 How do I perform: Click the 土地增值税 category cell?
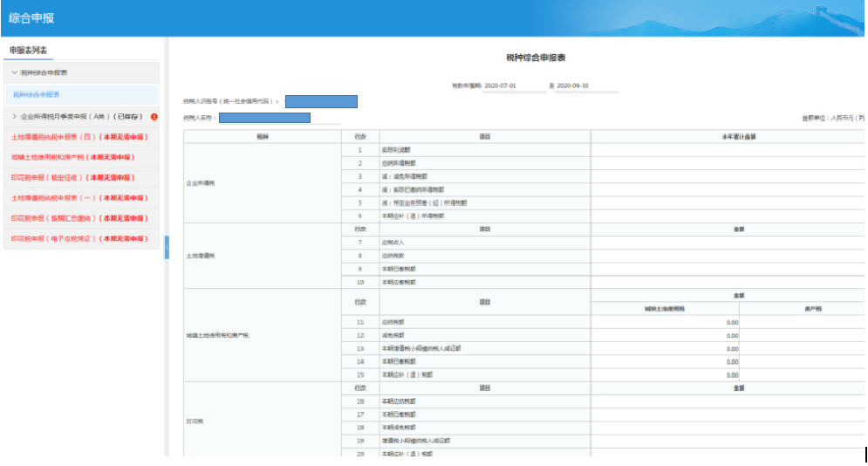coord(263,256)
